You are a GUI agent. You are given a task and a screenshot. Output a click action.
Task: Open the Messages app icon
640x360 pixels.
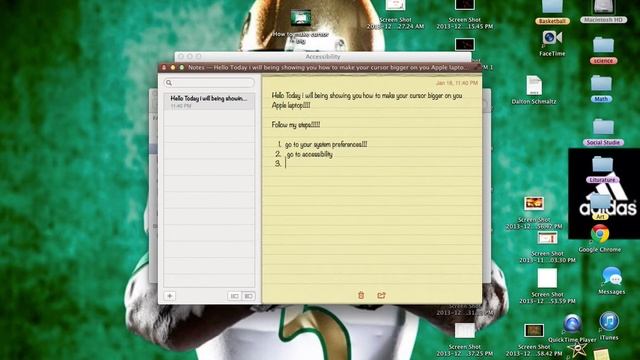pos(611,281)
